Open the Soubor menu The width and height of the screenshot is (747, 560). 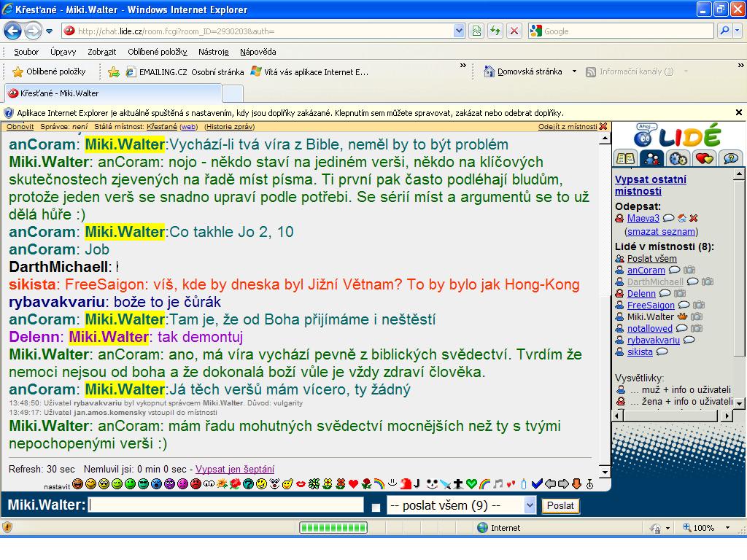(x=26, y=52)
